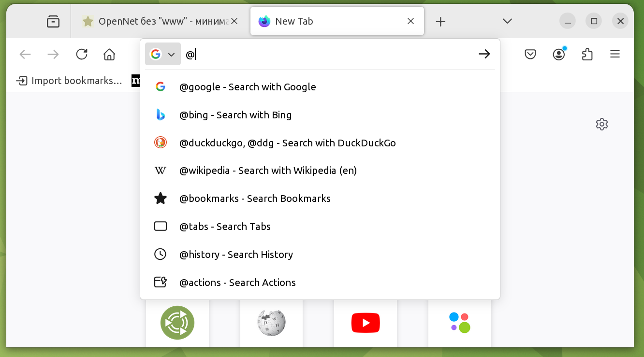Open the application hamburger menu
Screen dimensions: 644x357
pyautogui.click(x=615, y=54)
